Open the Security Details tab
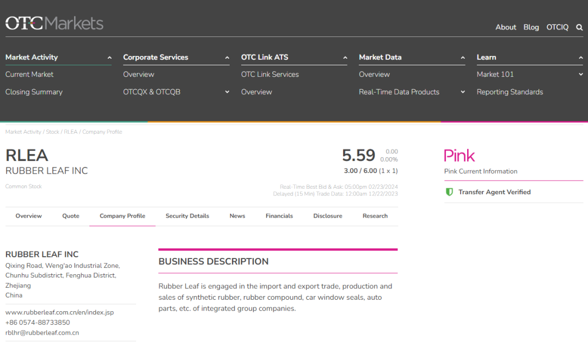588x364 pixels. tap(187, 216)
